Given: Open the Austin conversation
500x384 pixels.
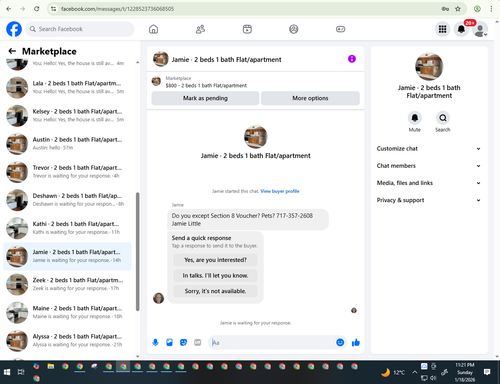Looking at the screenshot, I should (x=67, y=144).
